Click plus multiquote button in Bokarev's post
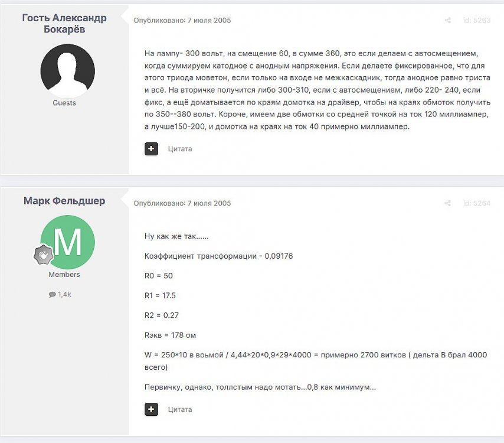Screen dimensions: 504x443 [151, 149]
